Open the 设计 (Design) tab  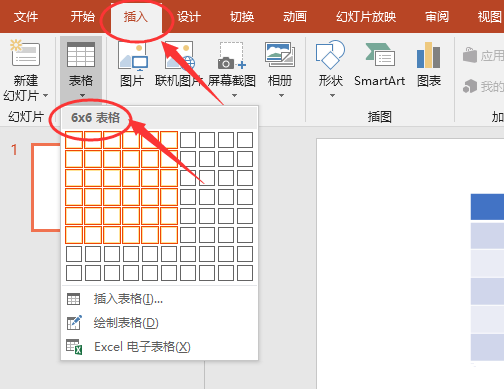(189, 17)
